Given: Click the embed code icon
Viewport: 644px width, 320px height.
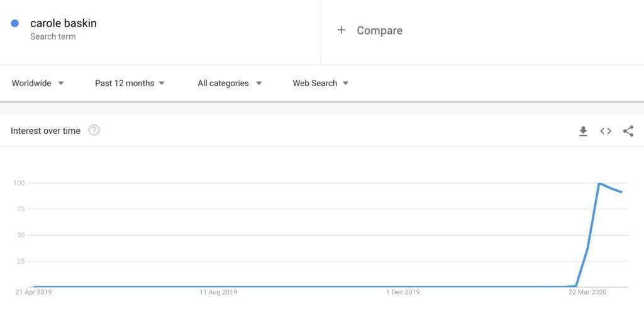Looking at the screenshot, I should [x=606, y=131].
